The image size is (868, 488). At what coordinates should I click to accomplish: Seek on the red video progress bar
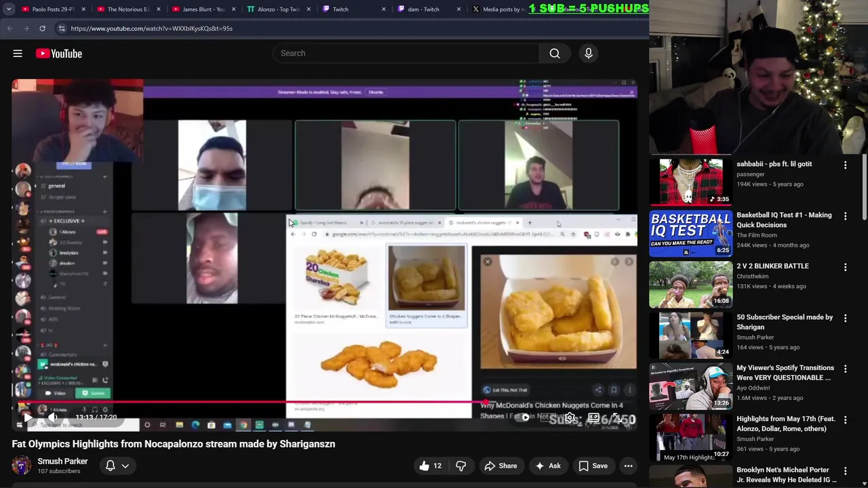point(324,402)
